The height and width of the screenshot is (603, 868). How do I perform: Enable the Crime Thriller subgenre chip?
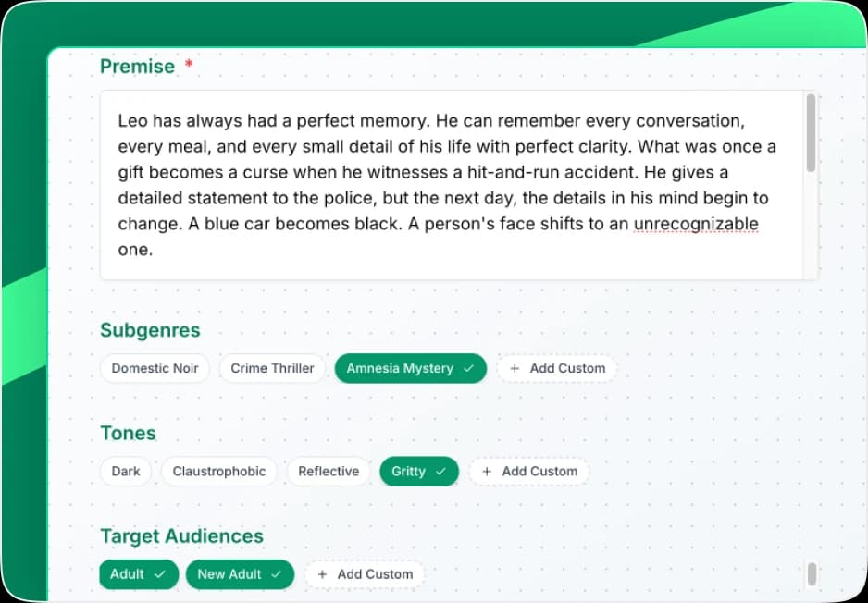[x=272, y=368]
